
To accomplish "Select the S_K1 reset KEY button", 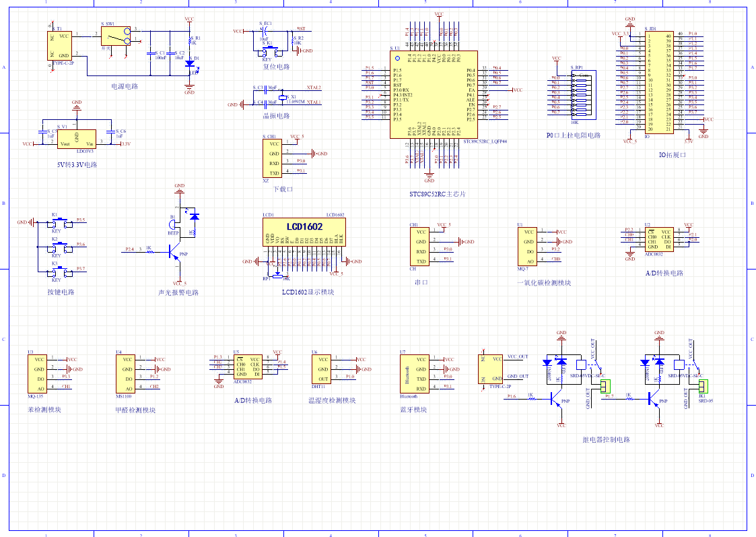I will (268, 51).
